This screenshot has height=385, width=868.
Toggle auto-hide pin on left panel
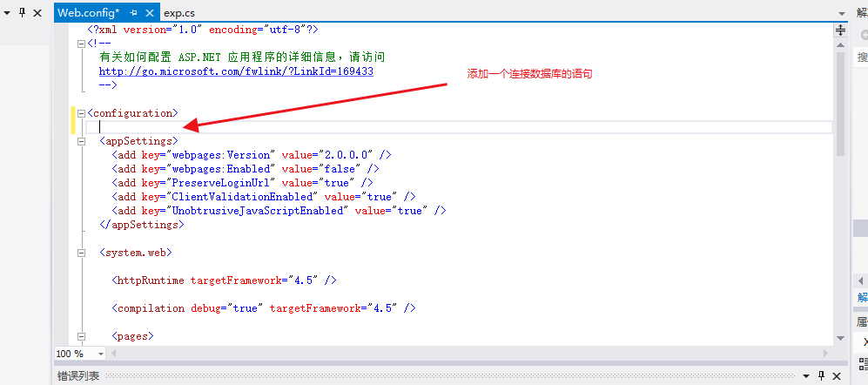pos(22,12)
